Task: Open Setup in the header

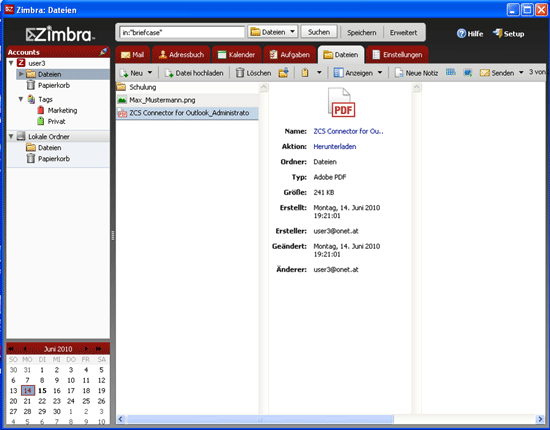Action: click(x=509, y=34)
